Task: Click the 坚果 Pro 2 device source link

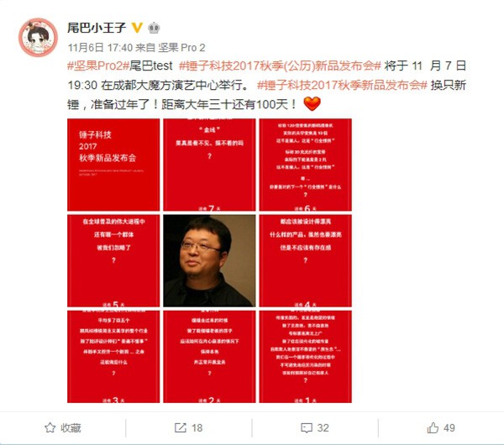Action: (181, 48)
